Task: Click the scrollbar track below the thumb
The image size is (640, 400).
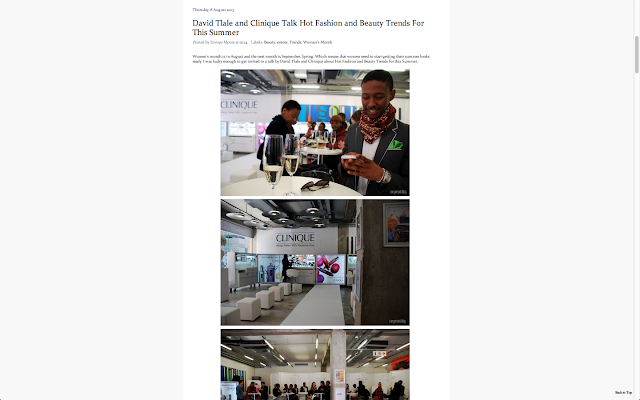Action: 636,237
